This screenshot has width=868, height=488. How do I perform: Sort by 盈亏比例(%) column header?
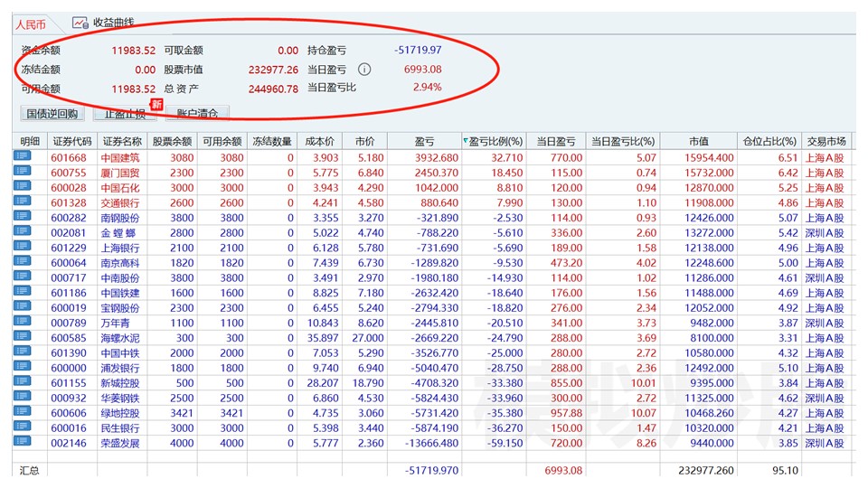pos(495,142)
